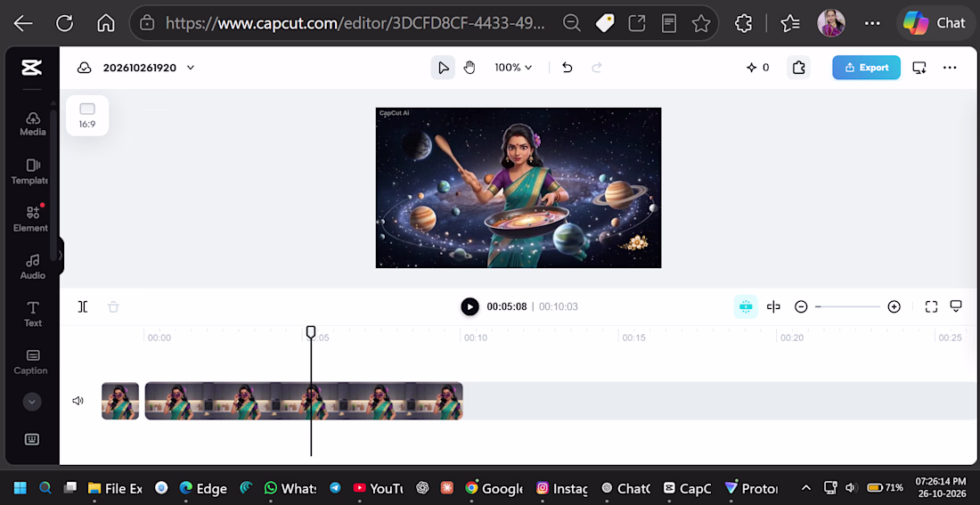Go back in the browser
This screenshot has width=980, height=505.
pos(23,23)
